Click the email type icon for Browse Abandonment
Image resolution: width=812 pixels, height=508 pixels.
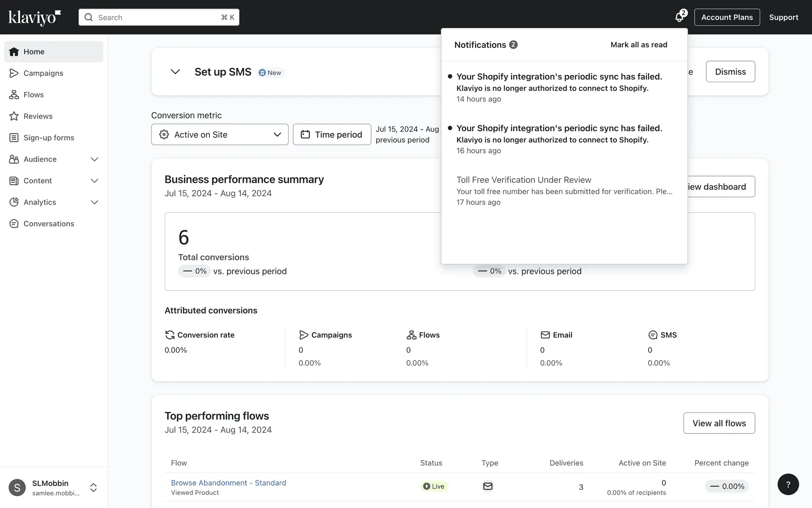(488, 486)
